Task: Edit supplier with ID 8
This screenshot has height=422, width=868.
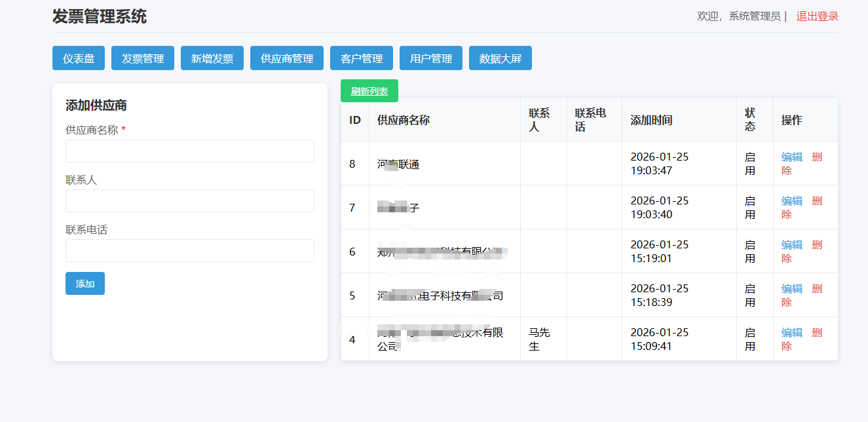Action: pos(792,157)
